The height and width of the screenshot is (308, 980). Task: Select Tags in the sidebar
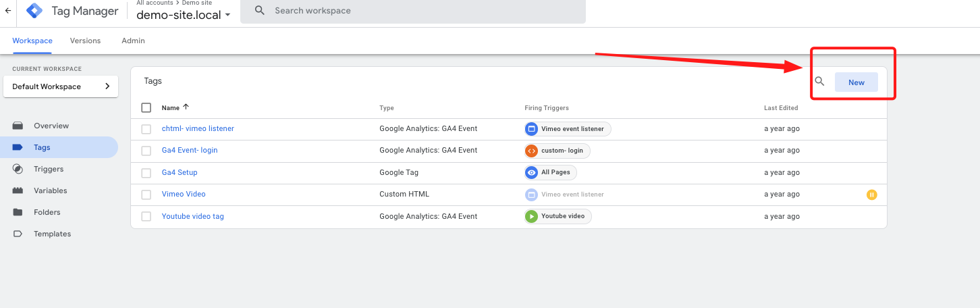(x=59, y=147)
